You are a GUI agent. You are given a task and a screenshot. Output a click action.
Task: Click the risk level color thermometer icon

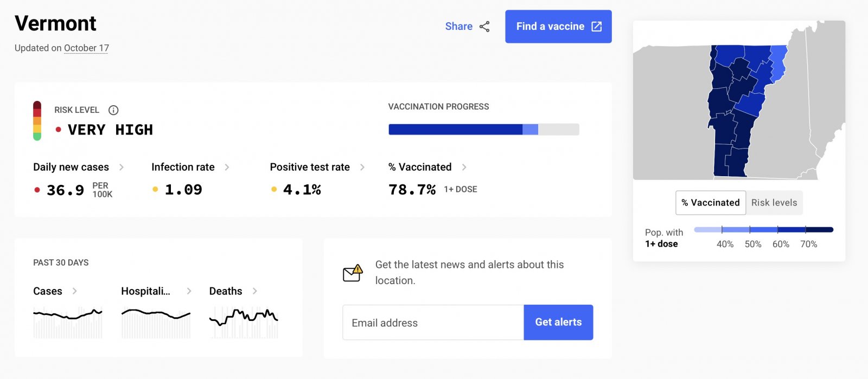pyautogui.click(x=37, y=121)
